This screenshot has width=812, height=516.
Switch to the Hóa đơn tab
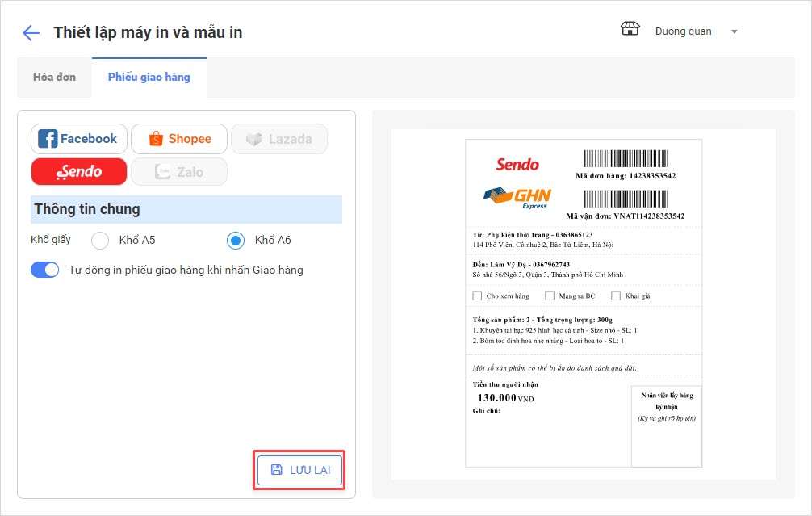tap(54, 78)
